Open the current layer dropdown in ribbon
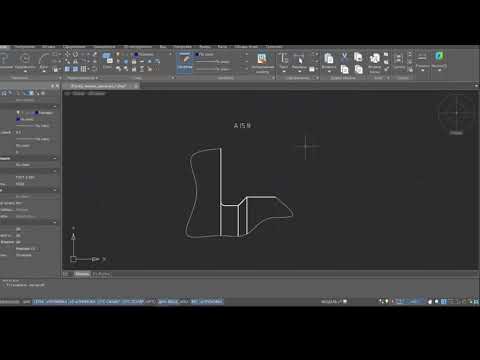This screenshot has height=360, width=480. [x=151, y=54]
